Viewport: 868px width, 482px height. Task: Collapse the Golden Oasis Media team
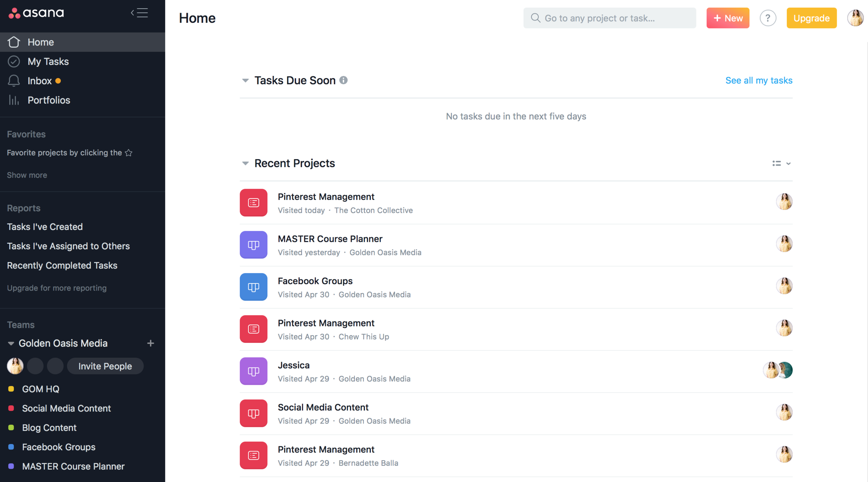11,344
